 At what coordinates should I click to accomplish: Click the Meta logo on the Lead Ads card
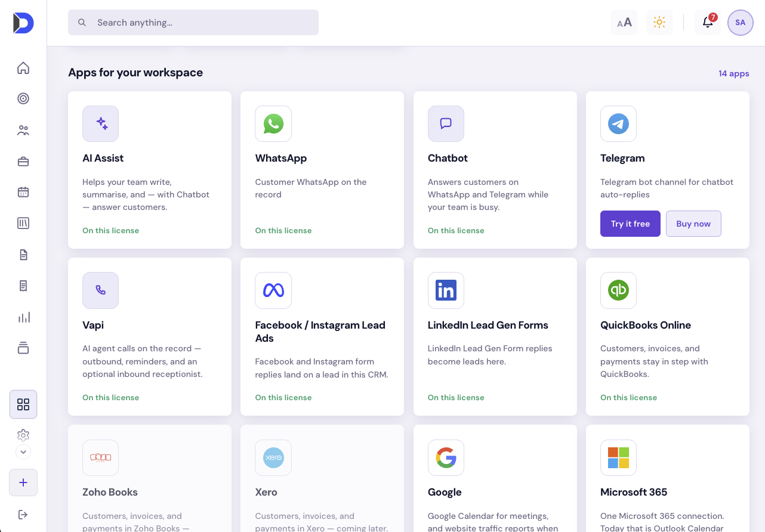click(273, 290)
